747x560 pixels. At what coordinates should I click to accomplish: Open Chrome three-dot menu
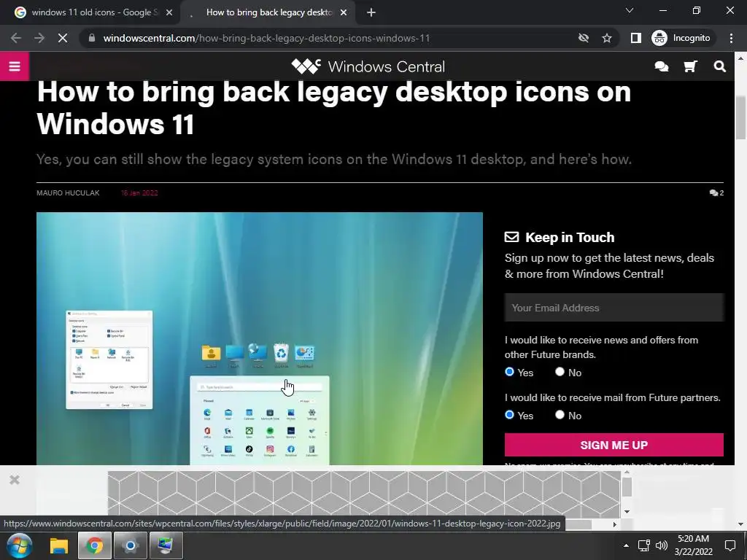point(731,38)
